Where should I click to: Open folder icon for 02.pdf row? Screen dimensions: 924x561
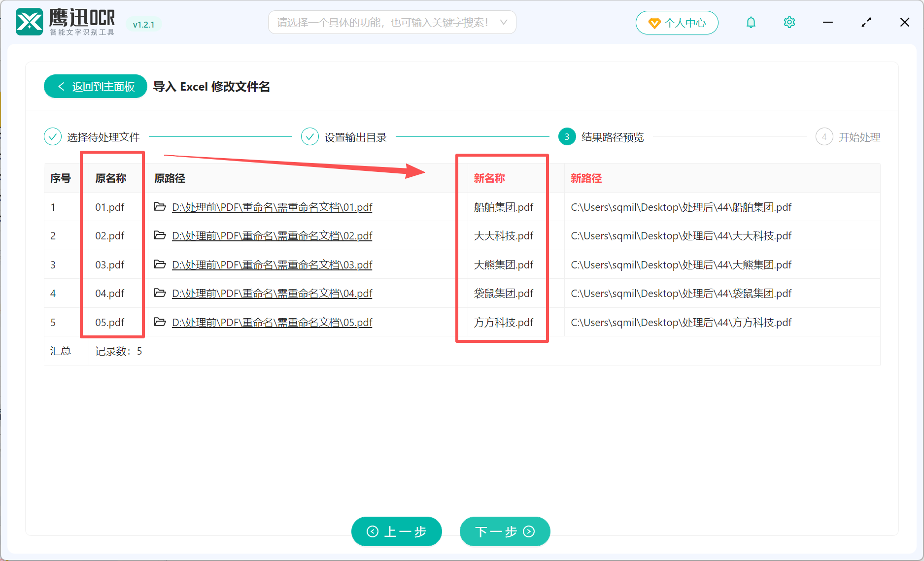pos(160,235)
